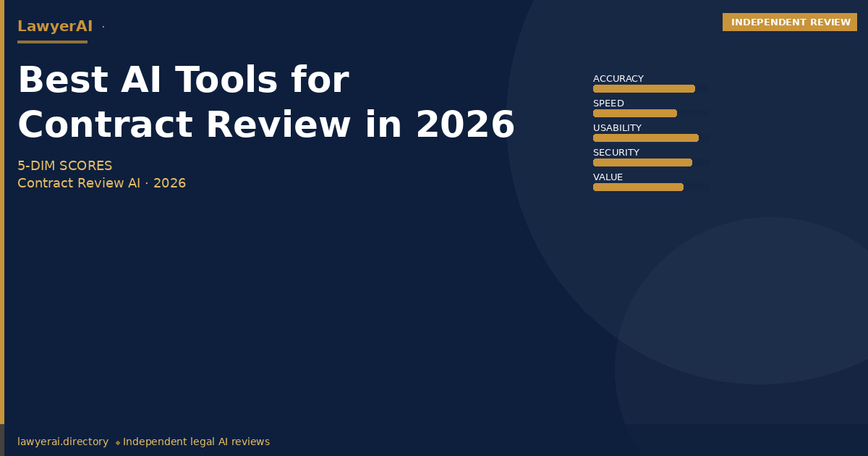
Task: Click 'Independent legal AI reviews' footer text
Action: pos(196,442)
